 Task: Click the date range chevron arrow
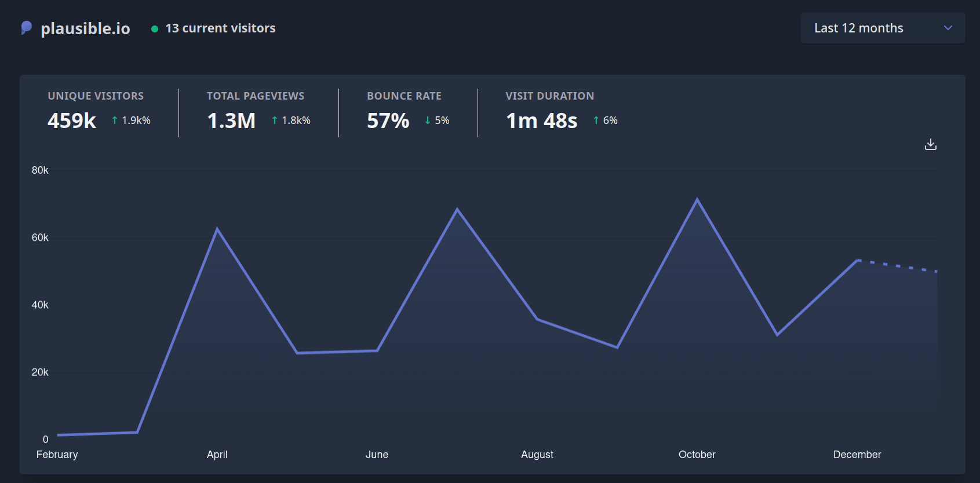pos(948,28)
